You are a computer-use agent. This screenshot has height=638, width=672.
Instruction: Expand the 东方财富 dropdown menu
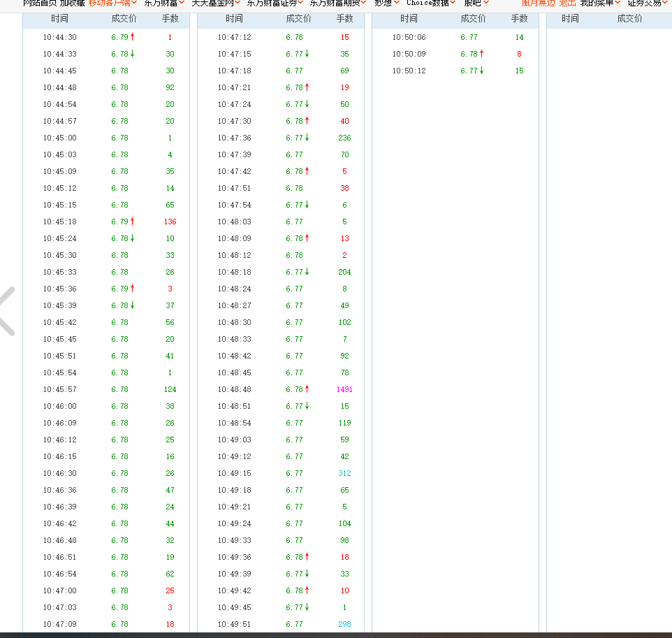pos(164,3)
